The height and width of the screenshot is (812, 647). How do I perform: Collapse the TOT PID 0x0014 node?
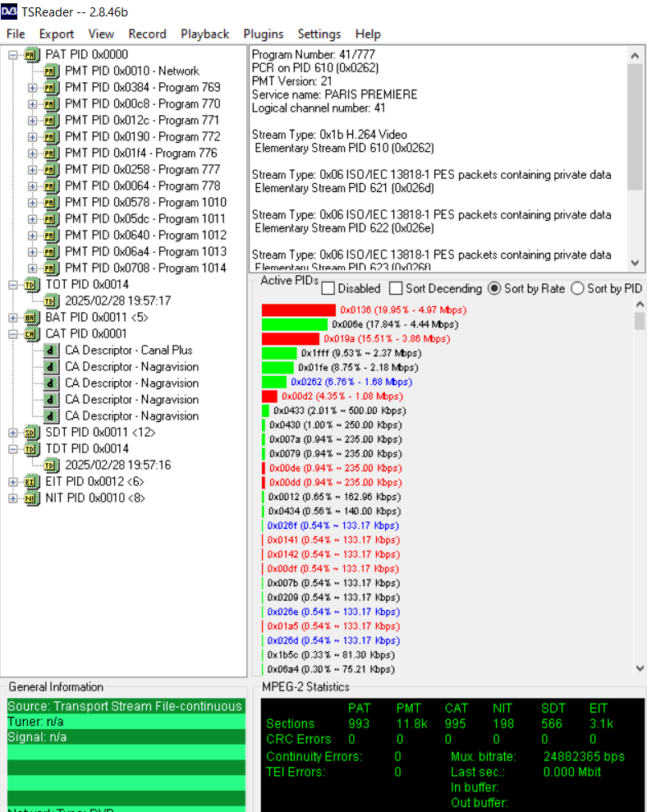coord(13,285)
